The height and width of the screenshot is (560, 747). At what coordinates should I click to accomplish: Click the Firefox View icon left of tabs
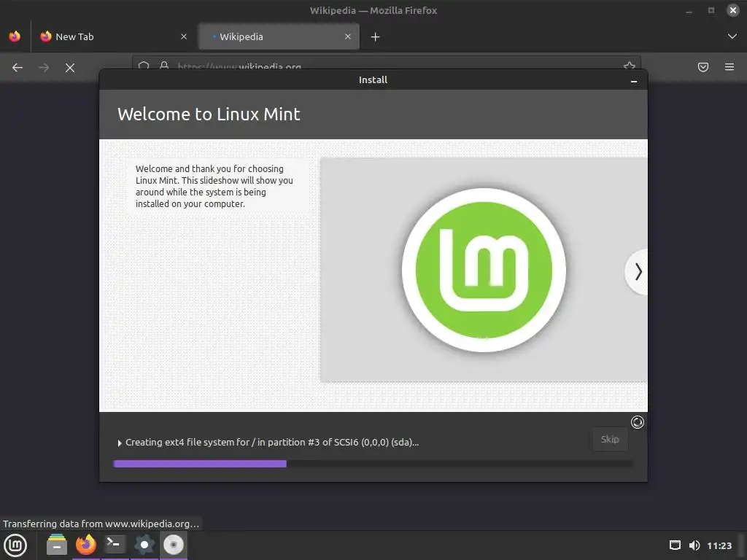15,36
